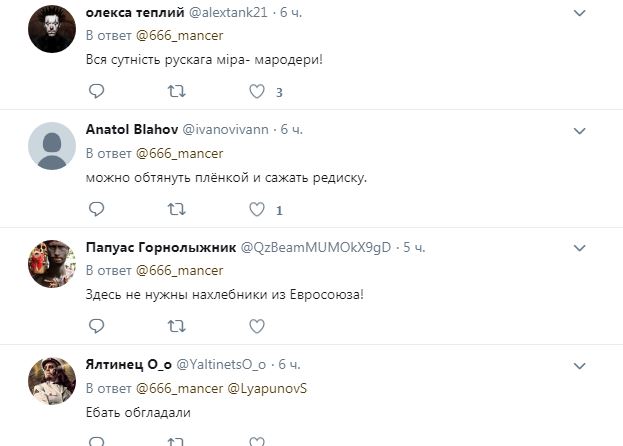Viewport: 623px width, 446px height.
Task: Reply to олекса теплий's tweet
Action: 96,91
